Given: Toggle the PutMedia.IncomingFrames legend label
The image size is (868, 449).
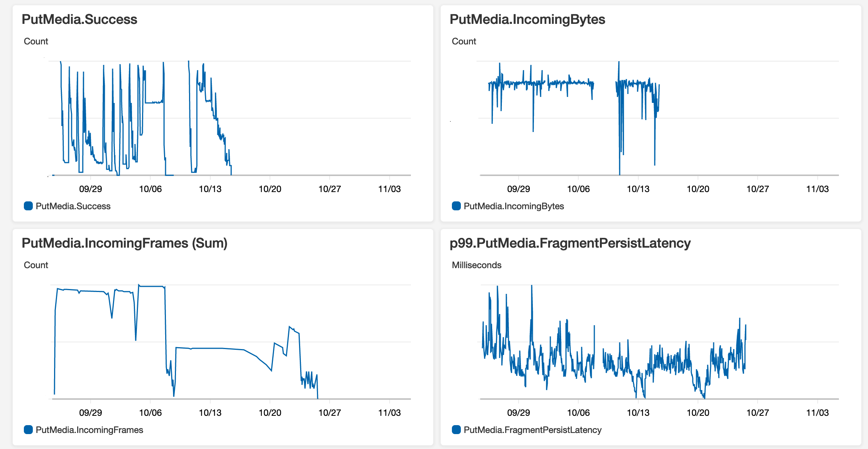Looking at the screenshot, I should (x=89, y=430).
